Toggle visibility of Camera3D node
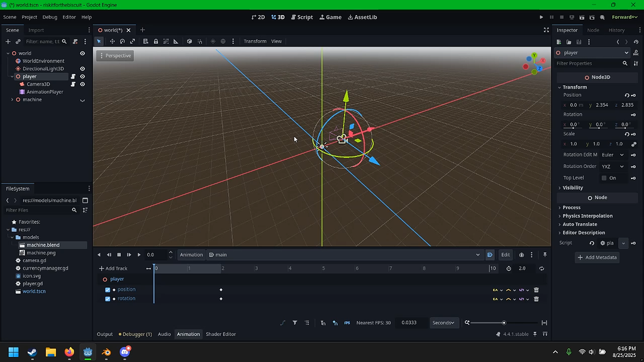 tap(82, 84)
